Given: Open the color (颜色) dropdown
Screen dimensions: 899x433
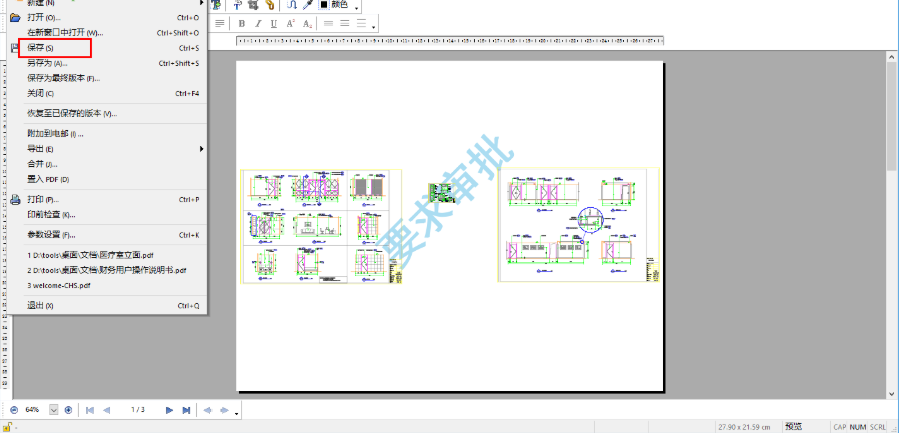Looking at the screenshot, I should pos(357,6).
